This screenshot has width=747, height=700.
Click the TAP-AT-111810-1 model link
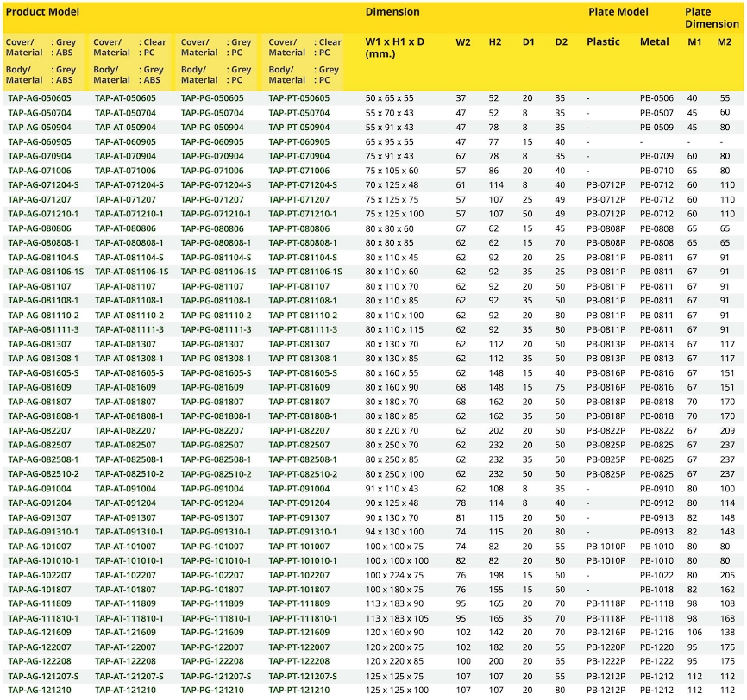[x=129, y=618]
